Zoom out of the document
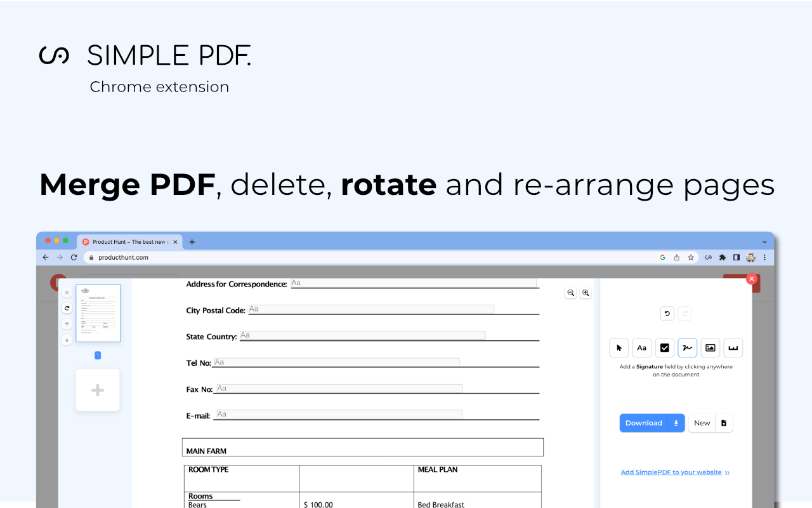The height and width of the screenshot is (508, 812). point(570,293)
